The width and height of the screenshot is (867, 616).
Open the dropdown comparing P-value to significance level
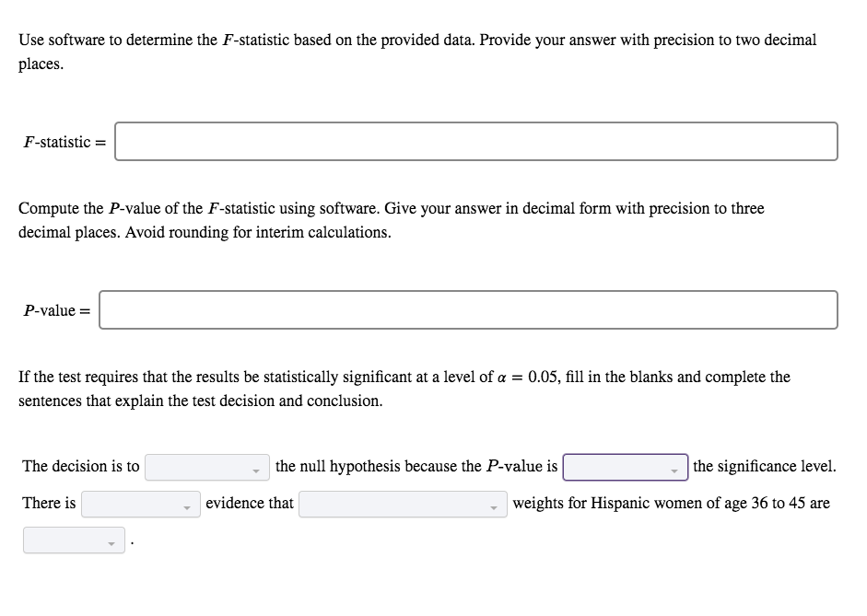pyautogui.click(x=625, y=467)
